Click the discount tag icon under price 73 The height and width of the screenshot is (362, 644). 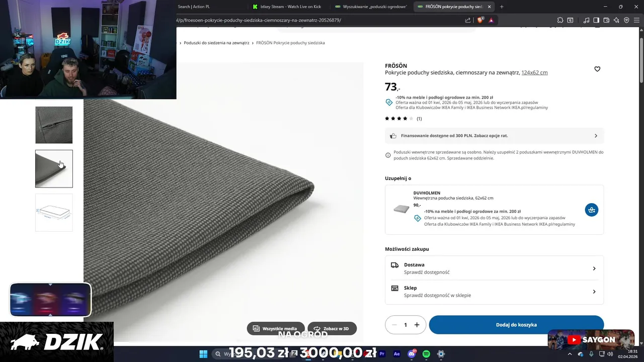389,102
